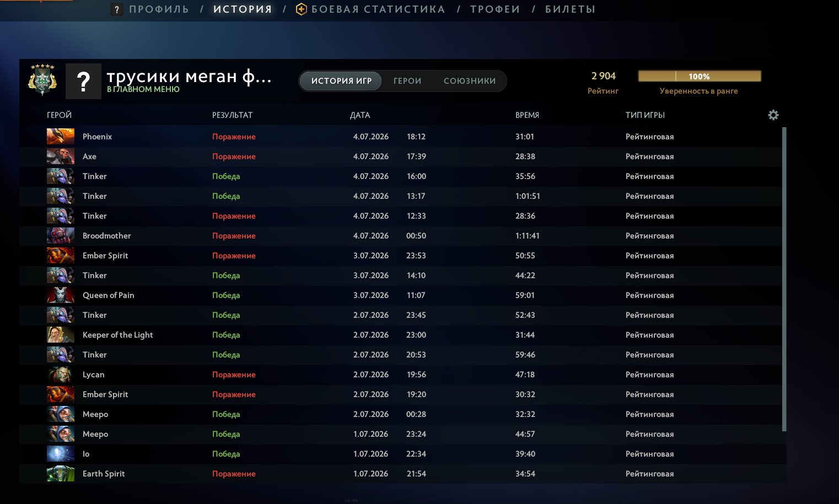
Task: Click the В главном меню status text
Action: click(x=143, y=89)
